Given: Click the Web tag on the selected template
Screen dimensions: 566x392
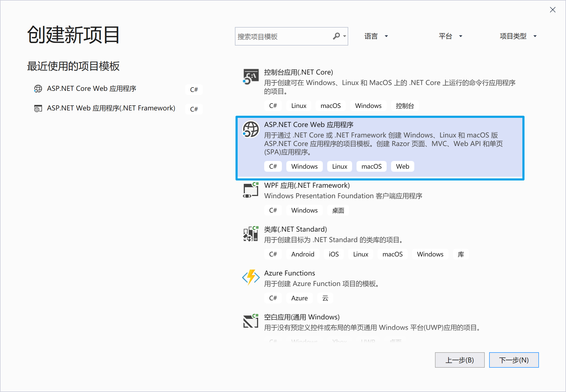Looking at the screenshot, I should click(x=402, y=166).
